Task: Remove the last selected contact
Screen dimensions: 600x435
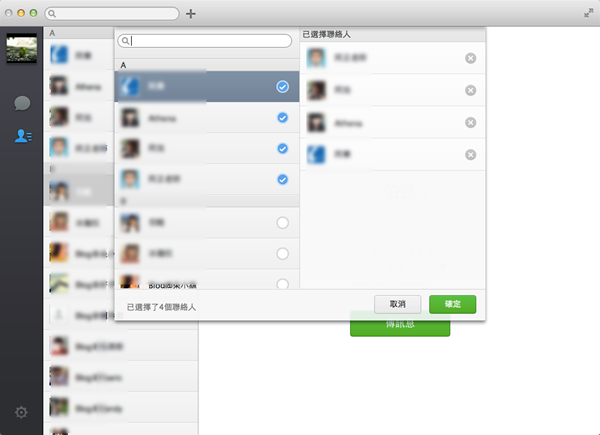Action: (470, 155)
